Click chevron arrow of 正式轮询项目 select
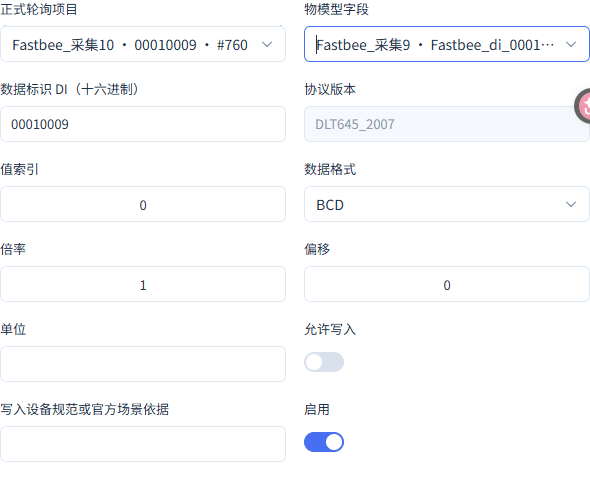 coord(267,45)
